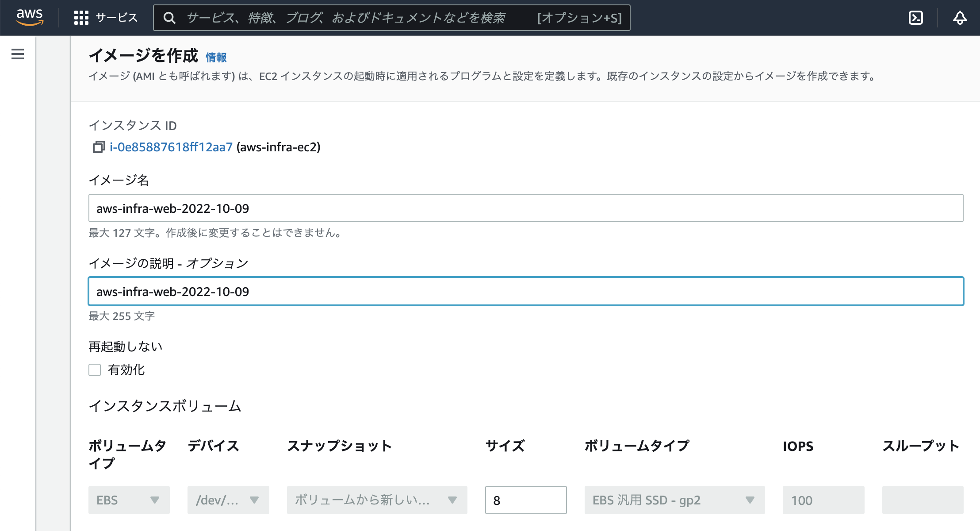The height and width of the screenshot is (531, 980).
Task: Open the EBS 汎用 SSD - gp2 dropdown
Action: tap(674, 500)
